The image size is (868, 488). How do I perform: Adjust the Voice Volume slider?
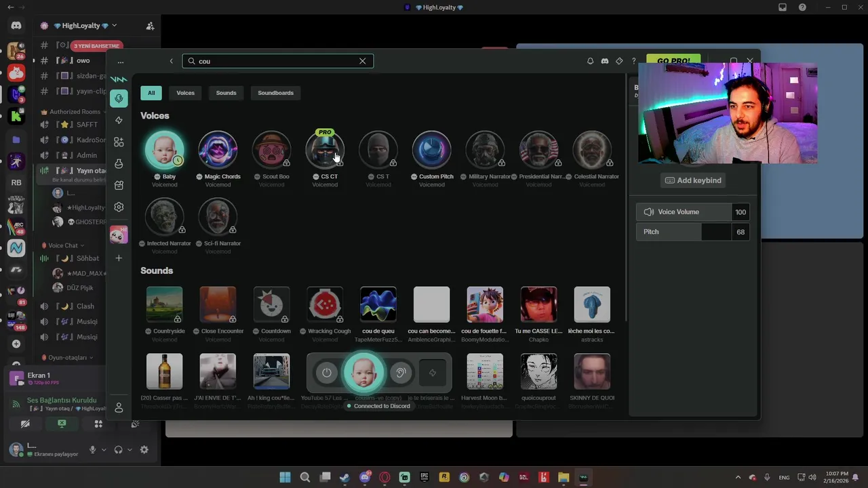tap(684, 212)
